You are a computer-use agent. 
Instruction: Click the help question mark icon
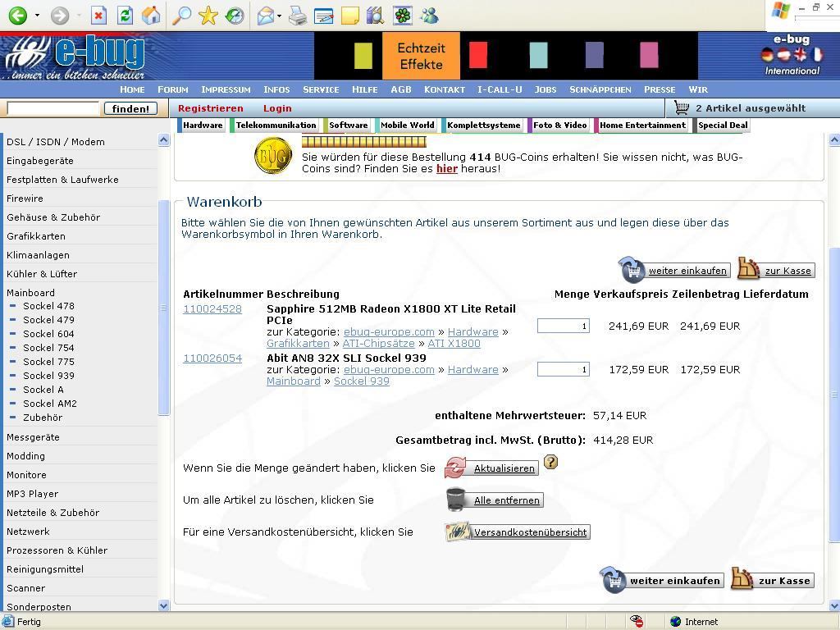pos(550,462)
